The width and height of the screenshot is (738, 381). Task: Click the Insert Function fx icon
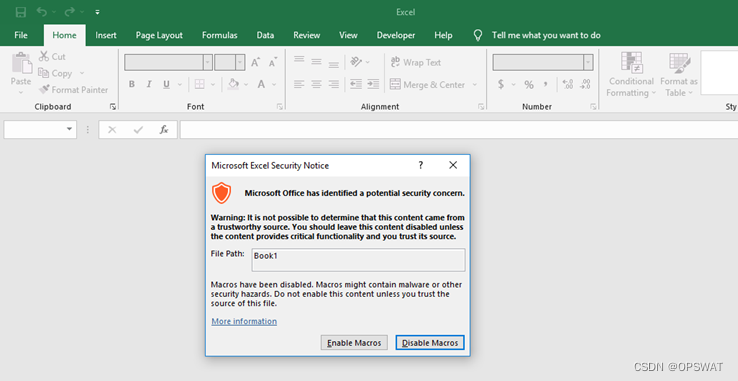tap(164, 130)
